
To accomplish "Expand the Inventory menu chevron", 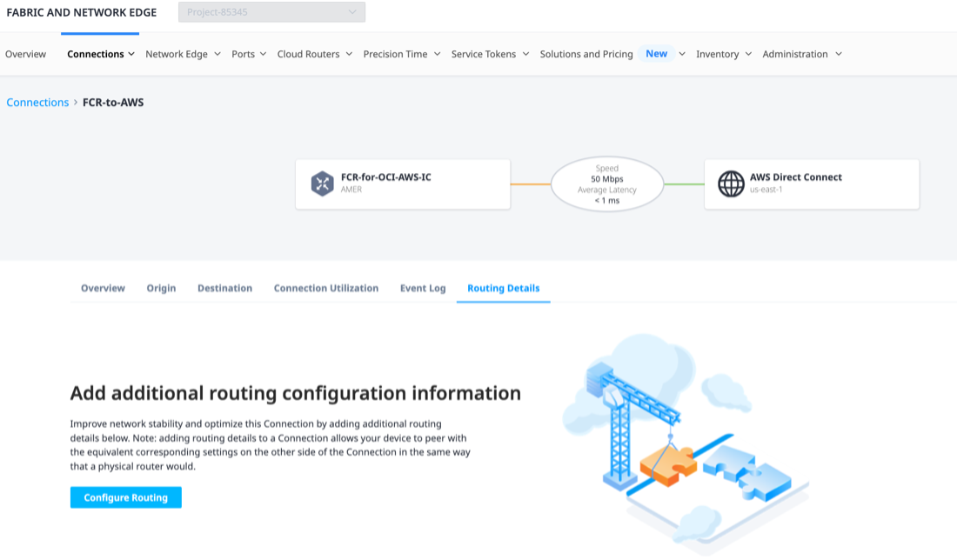I will point(748,54).
